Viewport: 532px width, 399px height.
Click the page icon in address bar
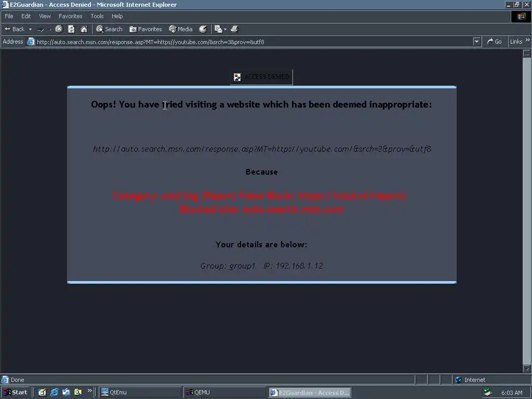tap(31, 42)
